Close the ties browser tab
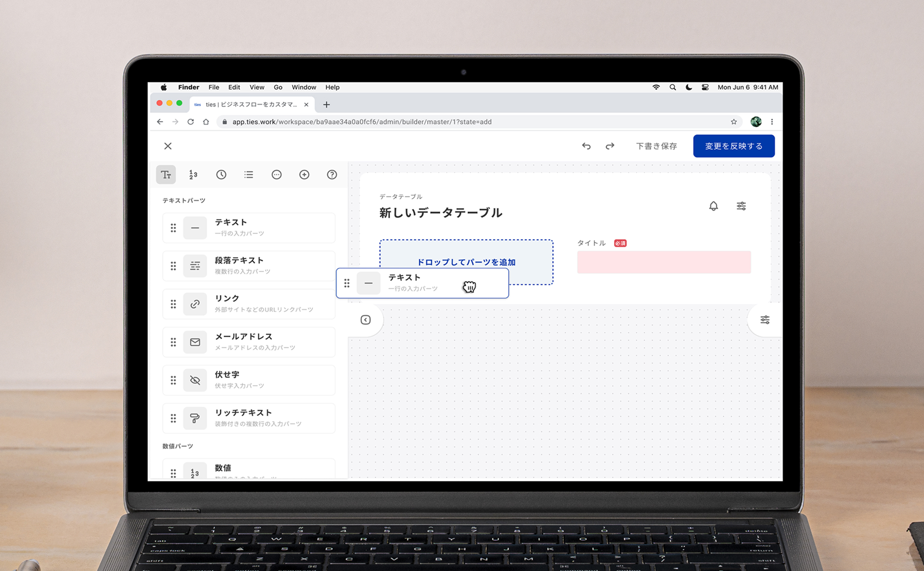 (x=306, y=105)
